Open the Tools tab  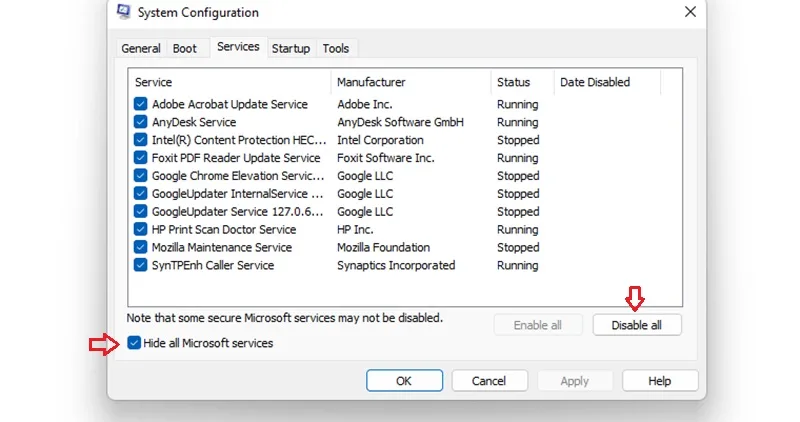click(x=336, y=48)
